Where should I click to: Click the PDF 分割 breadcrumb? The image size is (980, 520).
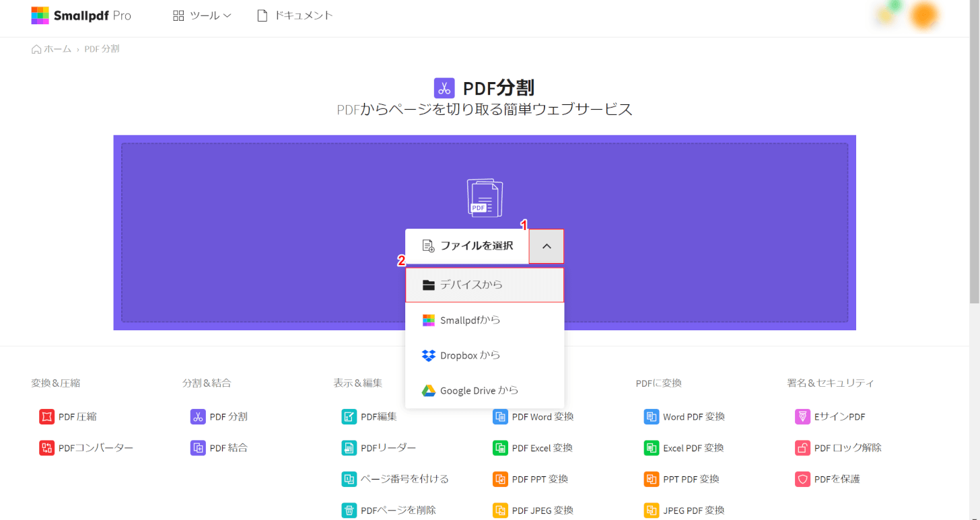click(102, 49)
